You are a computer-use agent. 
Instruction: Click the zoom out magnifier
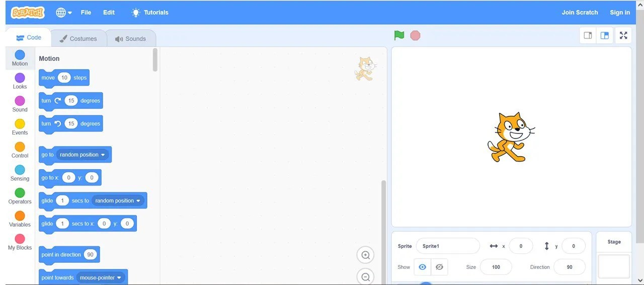coord(366,276)
